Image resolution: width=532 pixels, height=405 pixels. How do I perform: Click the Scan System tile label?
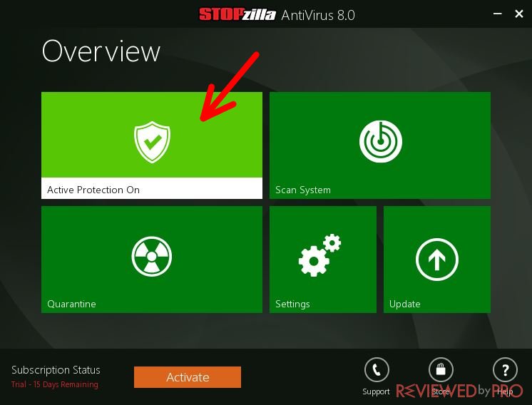(303, 190)
